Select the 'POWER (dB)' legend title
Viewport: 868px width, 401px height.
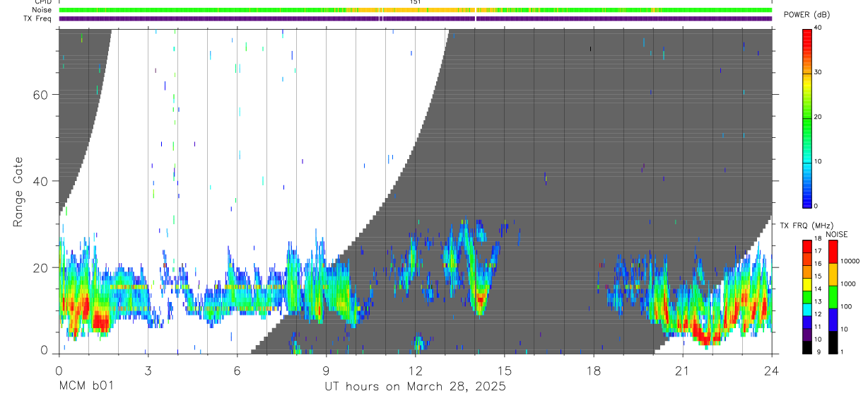pos(806,15)
